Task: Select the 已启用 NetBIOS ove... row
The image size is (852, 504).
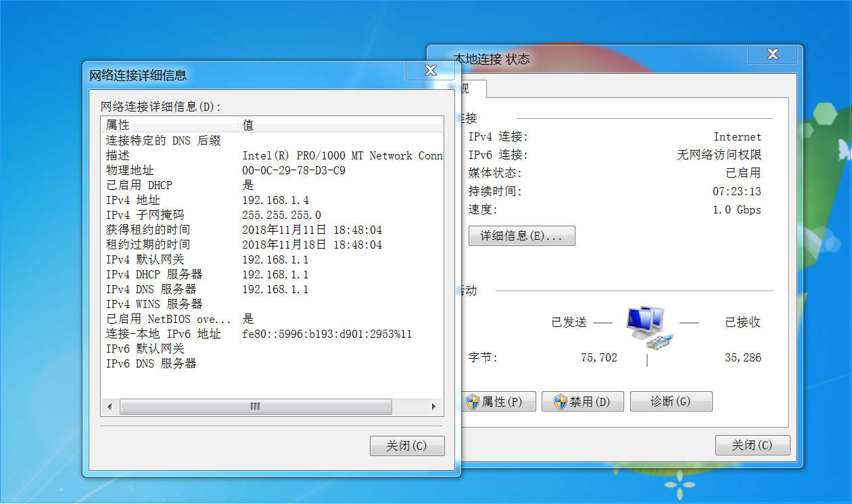Action: [x=272, y=319]
